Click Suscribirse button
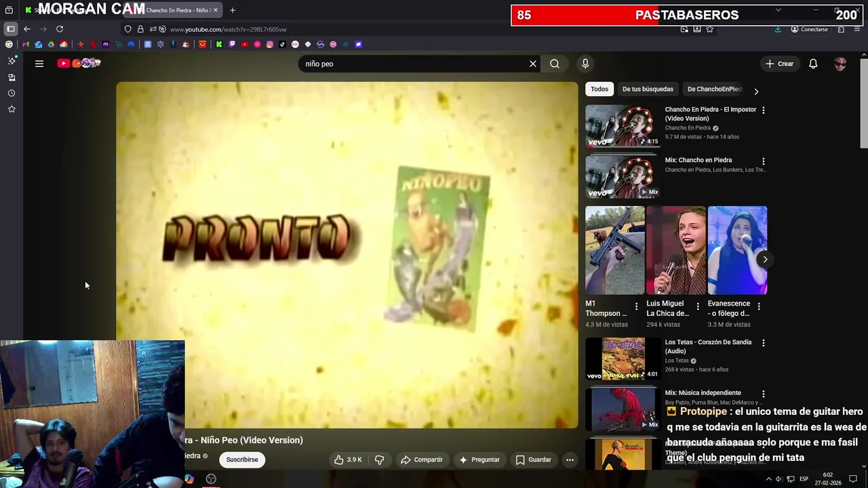The width and height of the screenshot is (868, 488). point(242,460)
